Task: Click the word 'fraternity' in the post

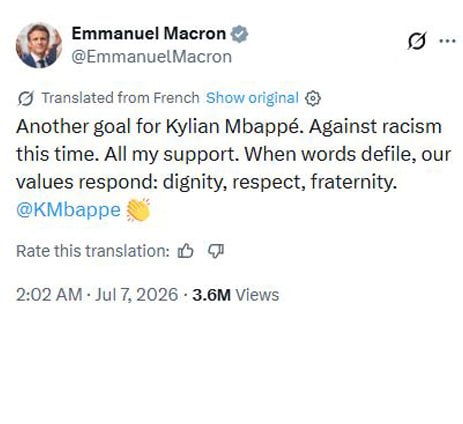Action: 354,182
